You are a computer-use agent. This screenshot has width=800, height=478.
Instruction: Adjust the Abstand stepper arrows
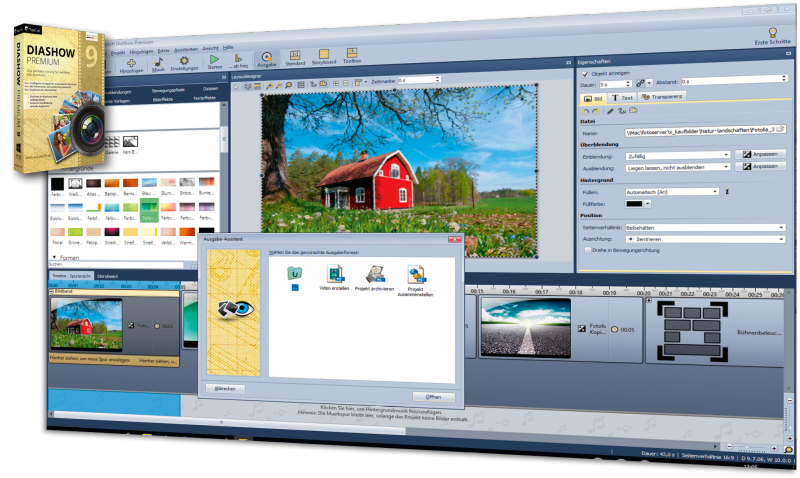click(784, 79)
